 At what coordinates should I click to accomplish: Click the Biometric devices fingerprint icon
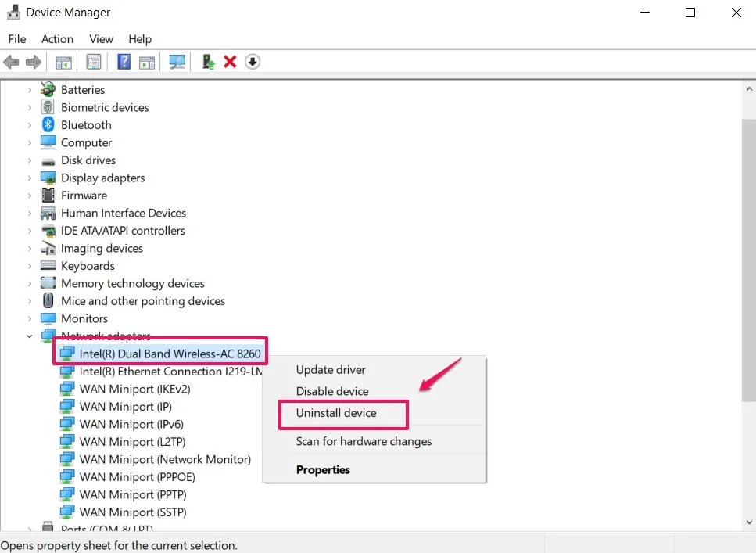48,106
